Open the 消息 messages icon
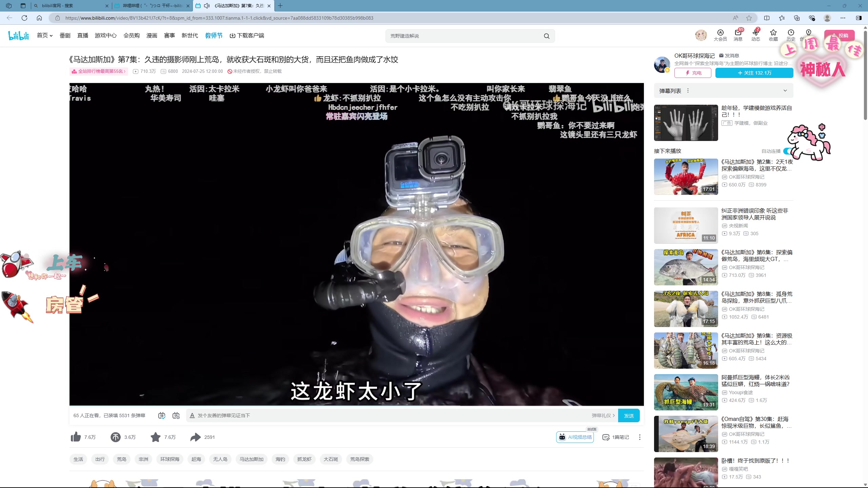 [738, 35]
